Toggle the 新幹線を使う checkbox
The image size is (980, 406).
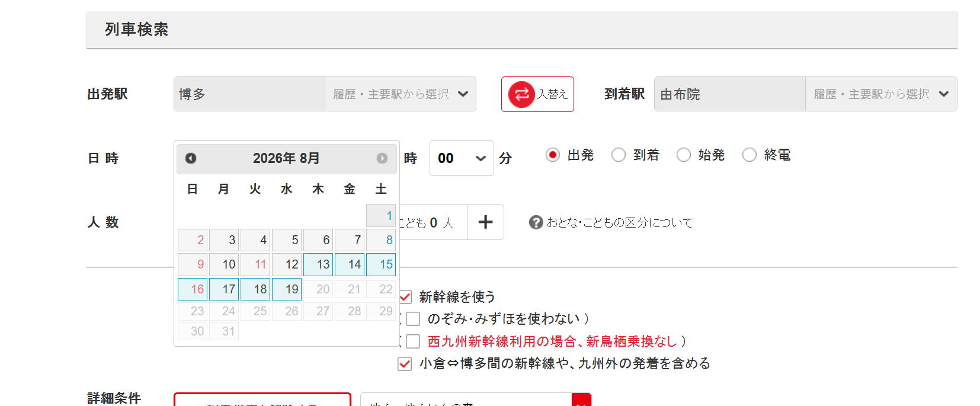pos(405,297)
